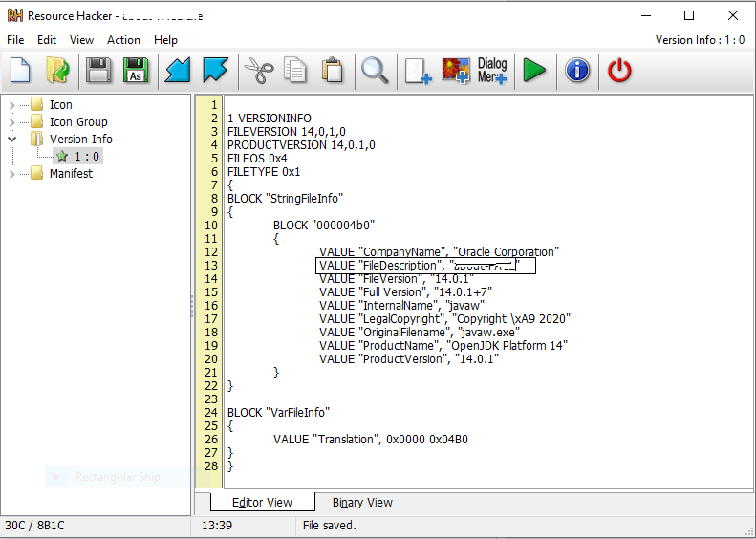The height and width of the screenshot is (539, 756).
Task: Click the OriginalFilename javaw.exe line
Action: point(420,333)
